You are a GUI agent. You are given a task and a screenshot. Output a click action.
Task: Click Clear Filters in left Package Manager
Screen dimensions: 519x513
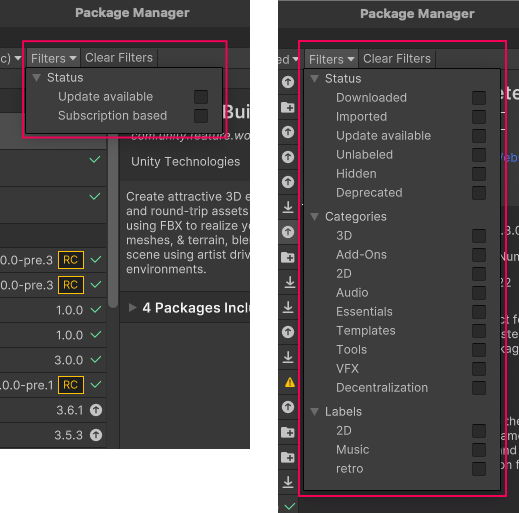click(x=119, y=58)
